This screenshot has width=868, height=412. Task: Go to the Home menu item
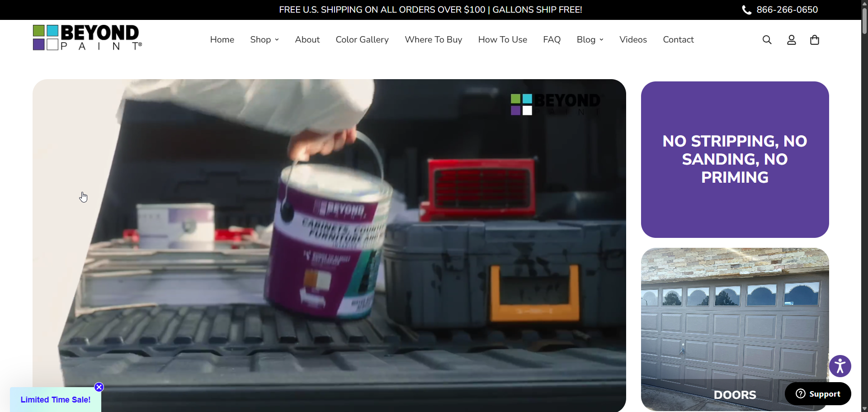click(222, 40)
